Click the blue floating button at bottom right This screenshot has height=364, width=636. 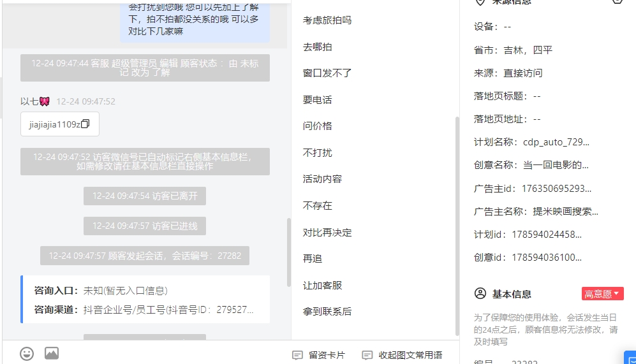click(x=630, y=358)
